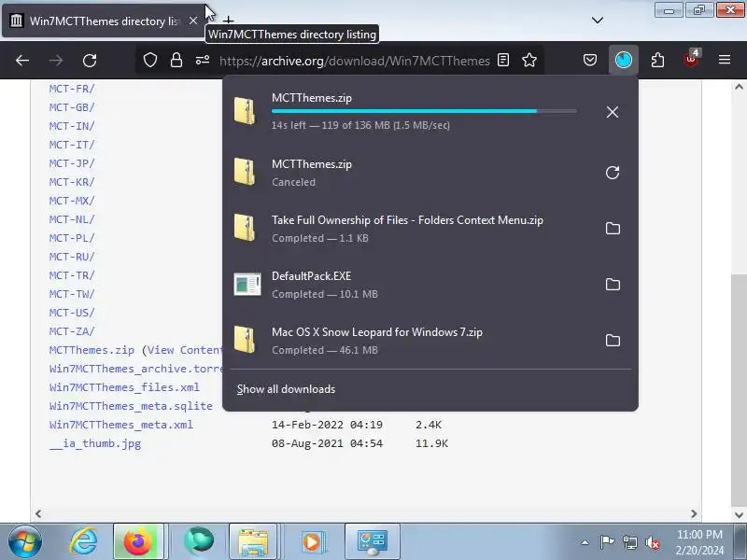
Task: Click the padlock site security icon
Action: point(176,60)
